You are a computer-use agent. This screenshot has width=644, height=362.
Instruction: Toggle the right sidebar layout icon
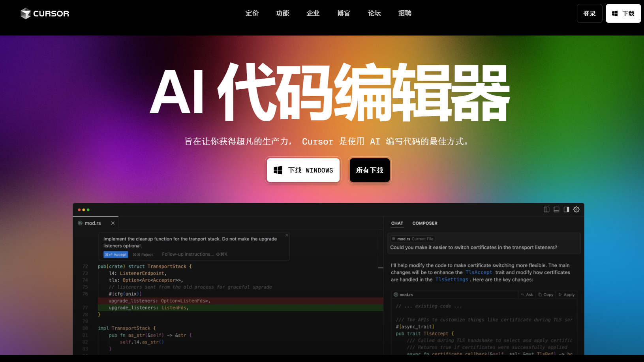[x=567, y=210]
